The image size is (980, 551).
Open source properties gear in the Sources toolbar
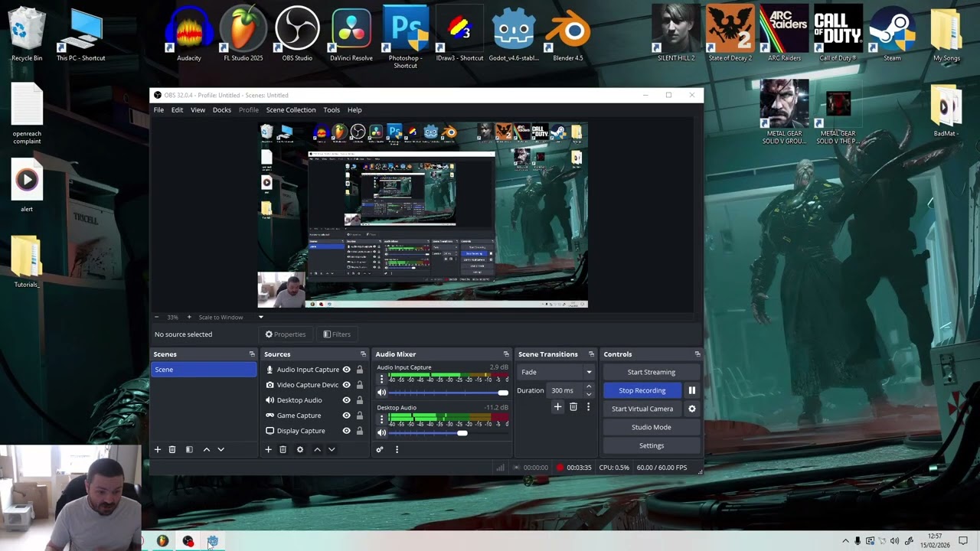pos(300,449)
